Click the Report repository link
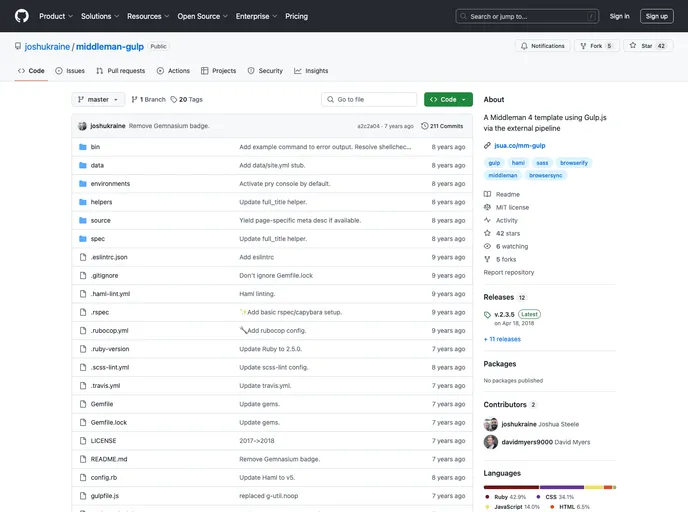The height and width of the screenshot is (512, 688). point(509,272)
